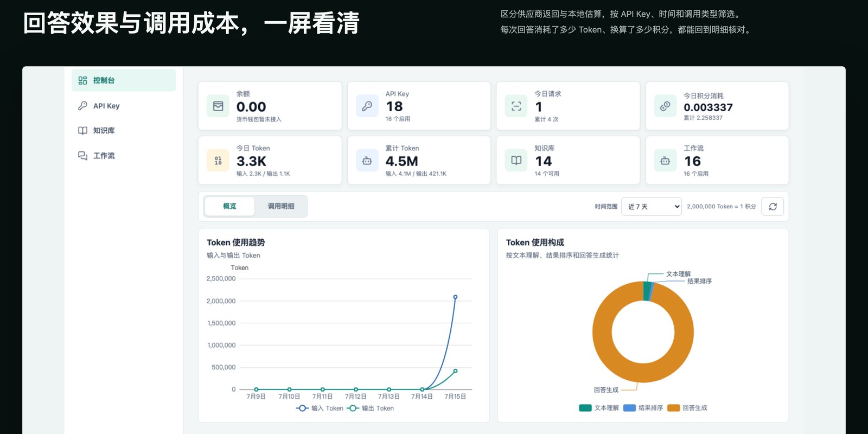Image resolution: width=868 pixels, height=434 pixels.
Task: Toggle 结果排序 in the donut legend
Action: [x=643, y=408]
